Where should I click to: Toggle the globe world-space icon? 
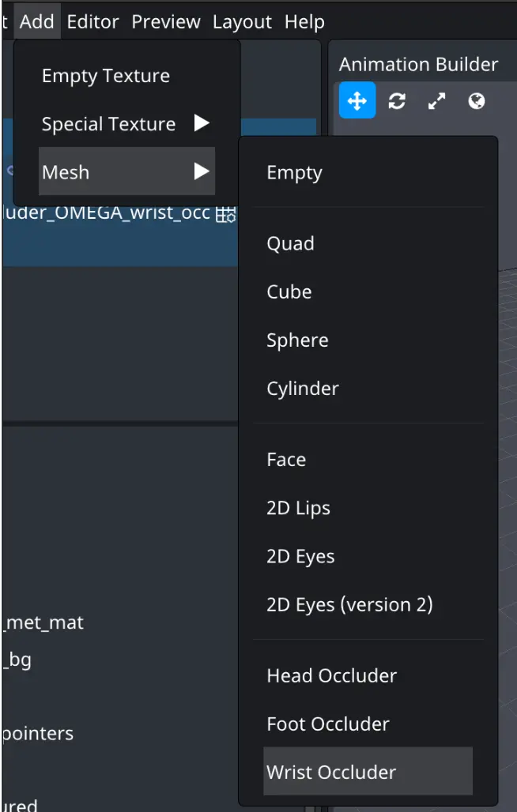coord(477,100)
